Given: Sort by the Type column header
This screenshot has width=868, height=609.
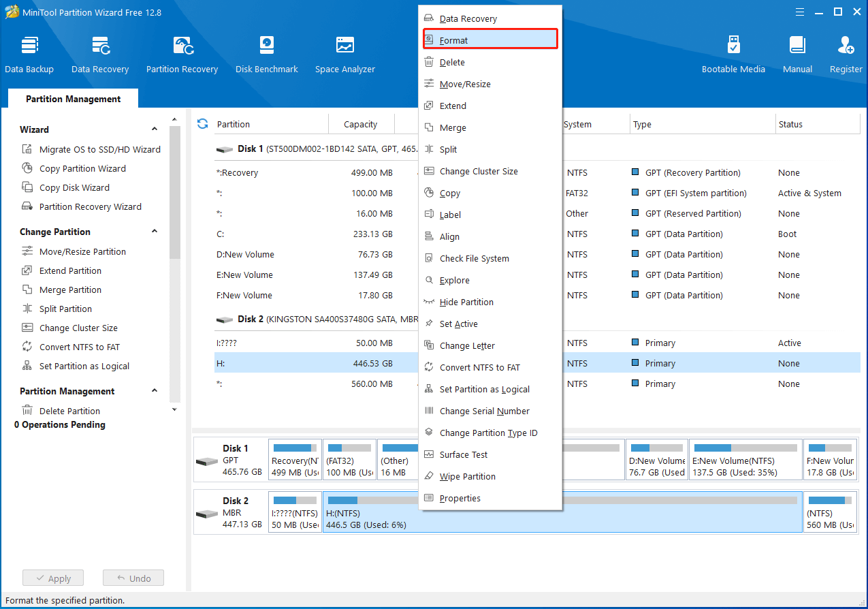Looking at the screenshot, I should point(703,124).
